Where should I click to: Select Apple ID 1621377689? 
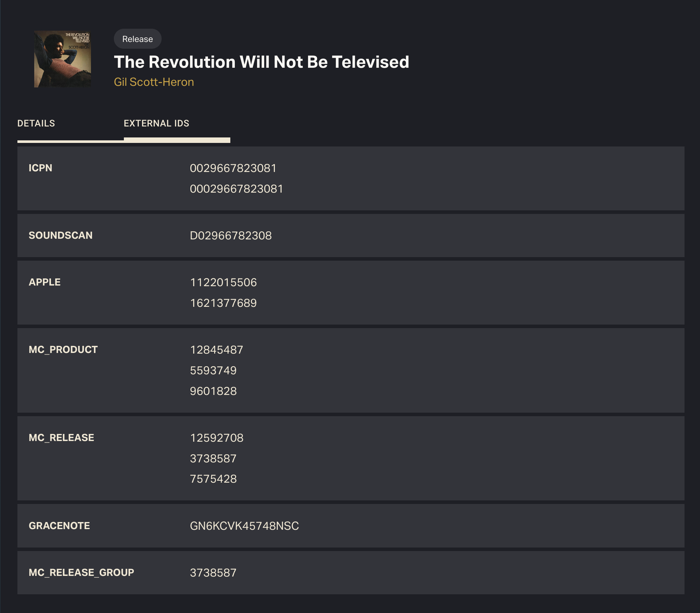click(x=223, y=303)
